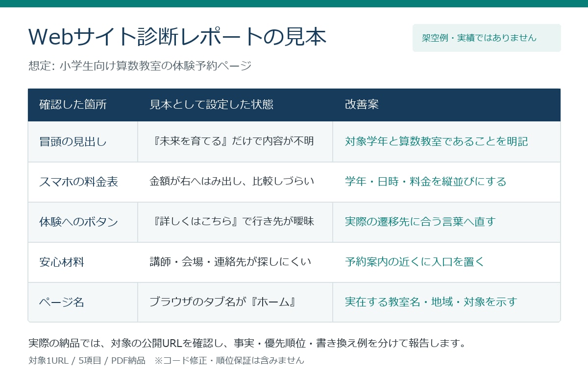Image resolution: width=588 pixels, height=372 pixels.
Task: Select the cell '金額が右へはみ出し、比較しづらい'
Action: [x=235, y=182]
